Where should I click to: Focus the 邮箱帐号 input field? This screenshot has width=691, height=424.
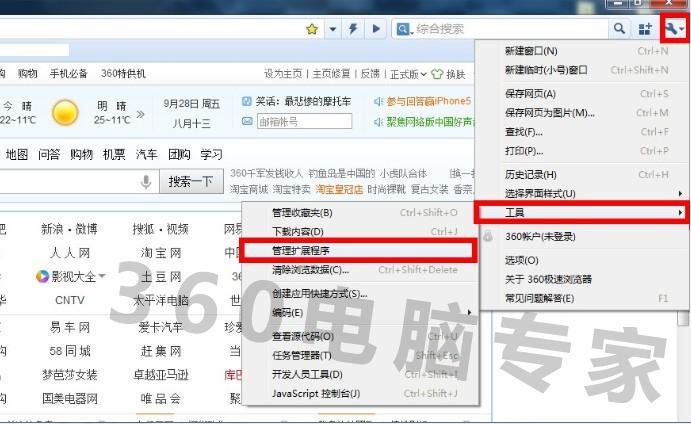(305, 121)
